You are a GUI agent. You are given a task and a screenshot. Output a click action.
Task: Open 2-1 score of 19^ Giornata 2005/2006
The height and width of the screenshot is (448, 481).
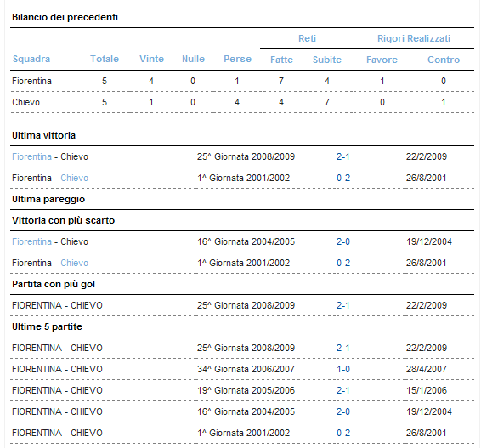(343, 390)
